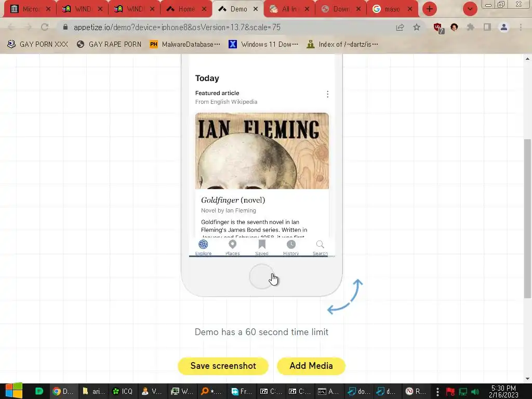This screenshot has height=399, width=532.
Task: Click the 'Featured article' heading
Action: [x=217, y=93]
